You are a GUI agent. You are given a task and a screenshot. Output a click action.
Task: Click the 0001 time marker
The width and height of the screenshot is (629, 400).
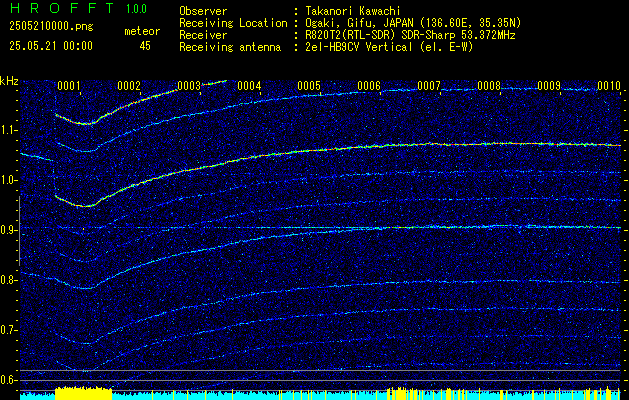69,85
